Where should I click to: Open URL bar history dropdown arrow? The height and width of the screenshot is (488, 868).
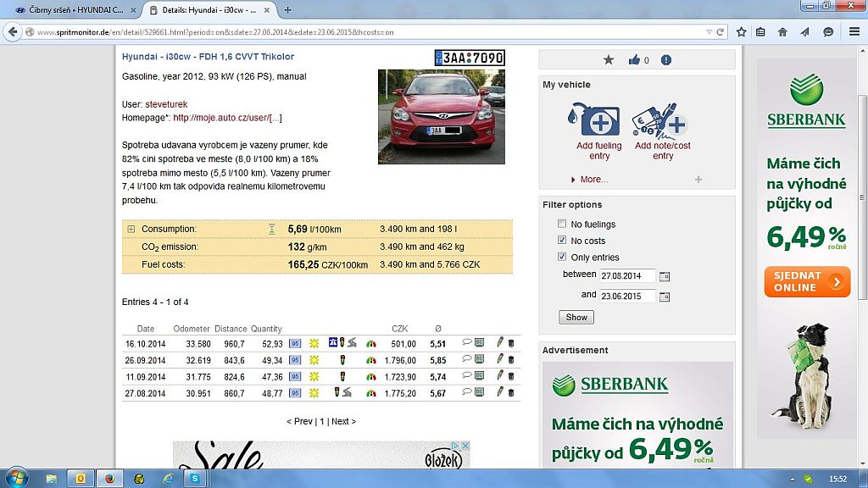(709, 32)
